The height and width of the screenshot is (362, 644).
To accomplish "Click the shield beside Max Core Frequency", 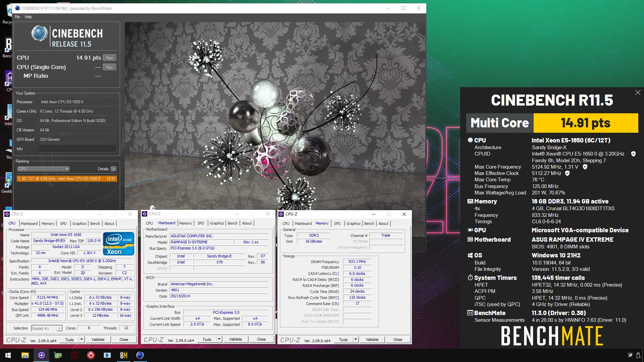I will click(x=585, y=167).
